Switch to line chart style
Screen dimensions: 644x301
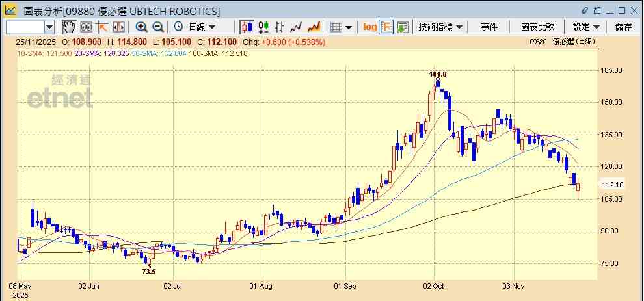[297, 27]
